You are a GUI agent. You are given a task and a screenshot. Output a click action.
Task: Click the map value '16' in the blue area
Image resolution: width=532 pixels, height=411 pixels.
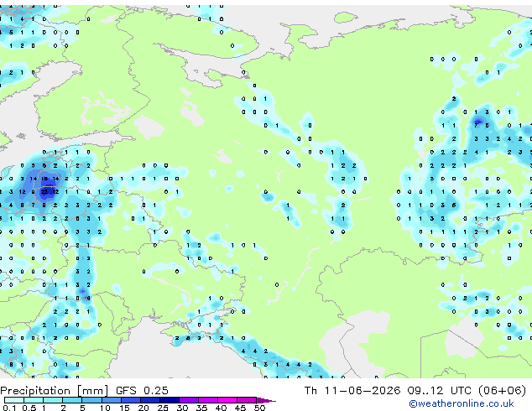44,179
